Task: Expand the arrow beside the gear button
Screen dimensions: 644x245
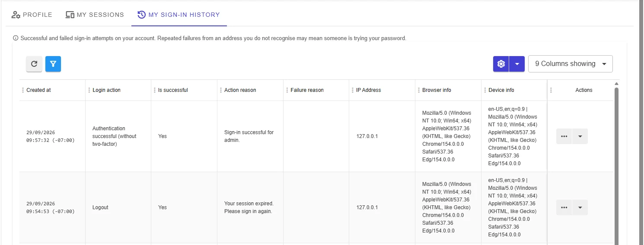Action: tap(517, 64)
